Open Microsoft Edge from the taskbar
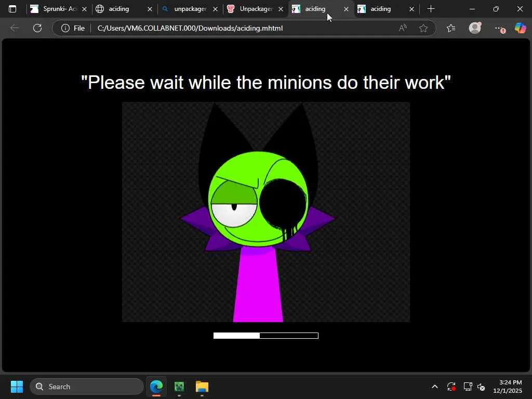This screenshot has width=532, height=399. (156, 387)
